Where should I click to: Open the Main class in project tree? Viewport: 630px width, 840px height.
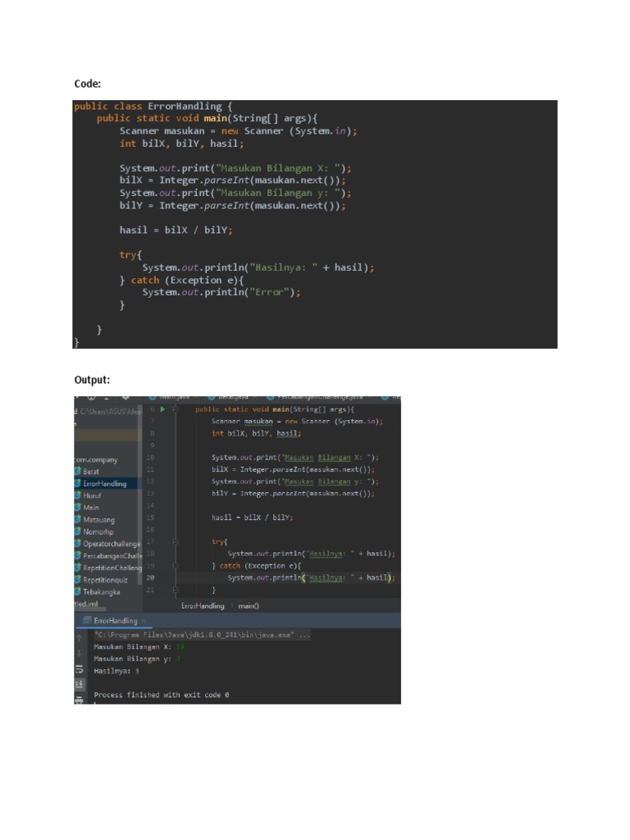[90, 507]
